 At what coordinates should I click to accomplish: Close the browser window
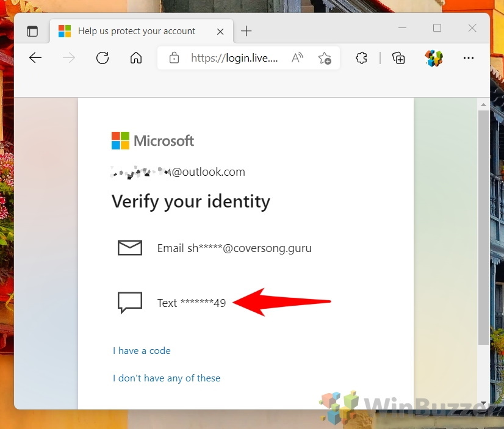pos(472,28)
